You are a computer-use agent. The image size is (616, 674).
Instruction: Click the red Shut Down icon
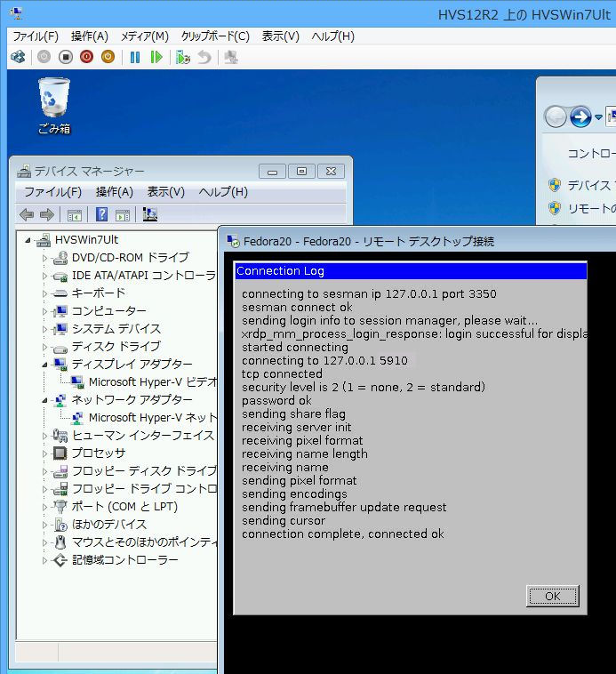pyautogui.click(x=86, y=57)
